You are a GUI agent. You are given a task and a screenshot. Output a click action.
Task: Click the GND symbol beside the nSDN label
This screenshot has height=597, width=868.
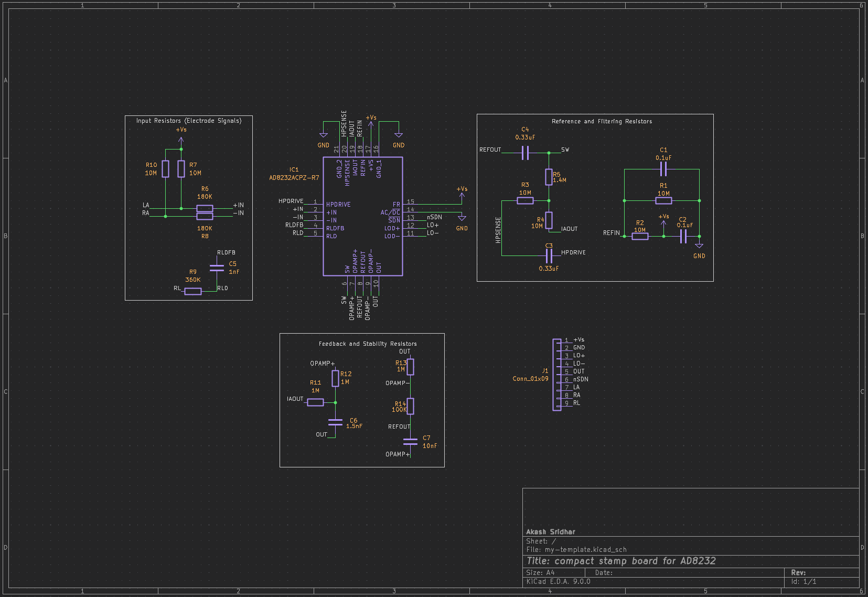point(462,218)
